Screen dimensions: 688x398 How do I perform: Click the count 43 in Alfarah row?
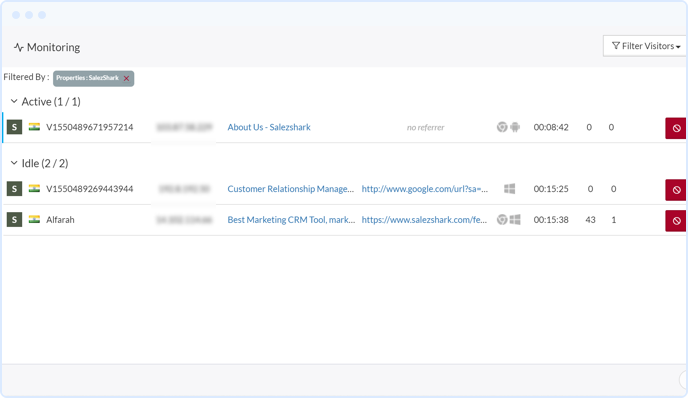click(x=590, y=219)
